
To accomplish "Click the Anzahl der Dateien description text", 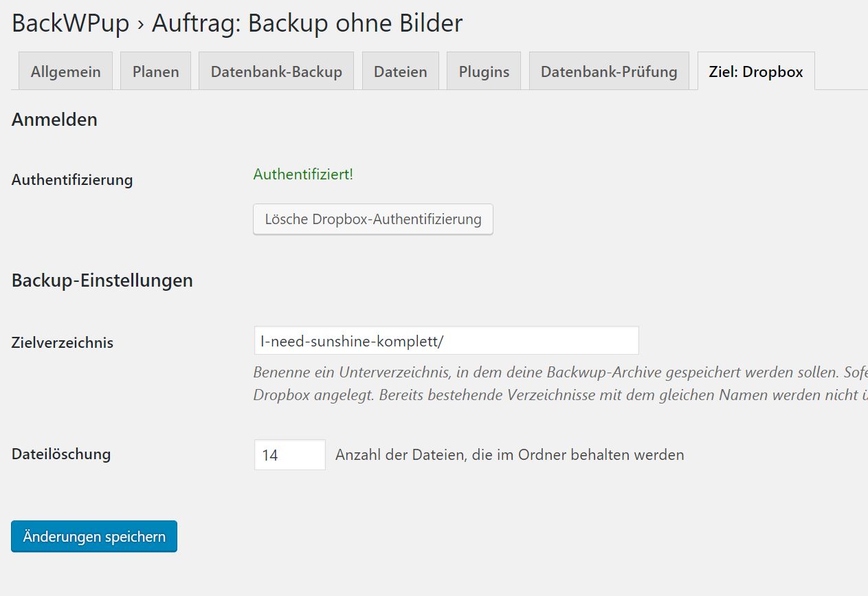I will coord(509,455).
